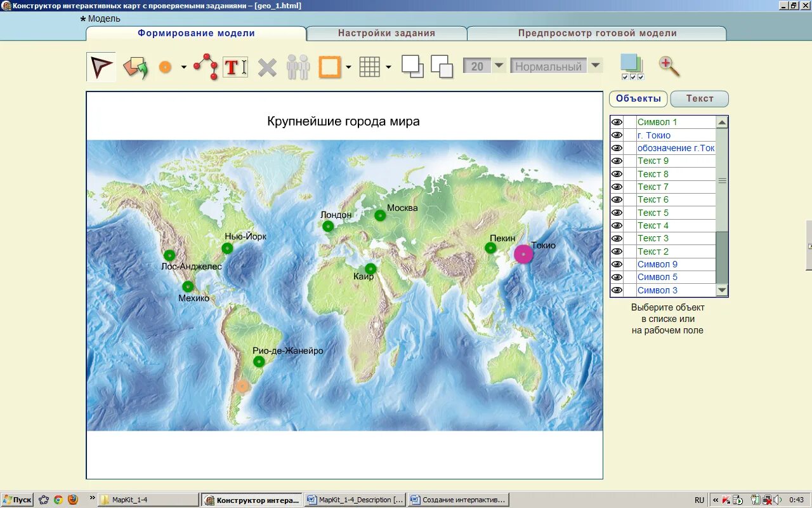The width and height of the screenshot is (812, 508).
Task: Click the volume speaker tray icon
Action: click(x=778, y=500)
